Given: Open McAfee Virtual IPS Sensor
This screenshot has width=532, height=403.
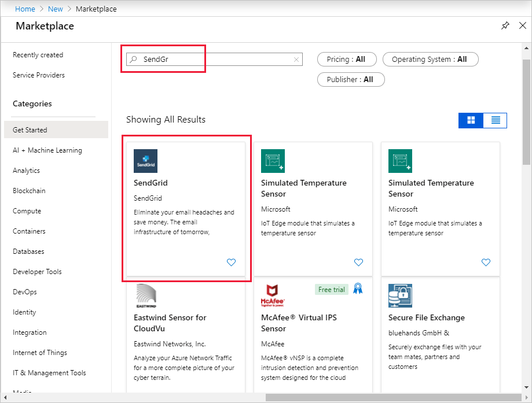Looking at the screenshot, I should pyautogui.click(x=299, y=323).
